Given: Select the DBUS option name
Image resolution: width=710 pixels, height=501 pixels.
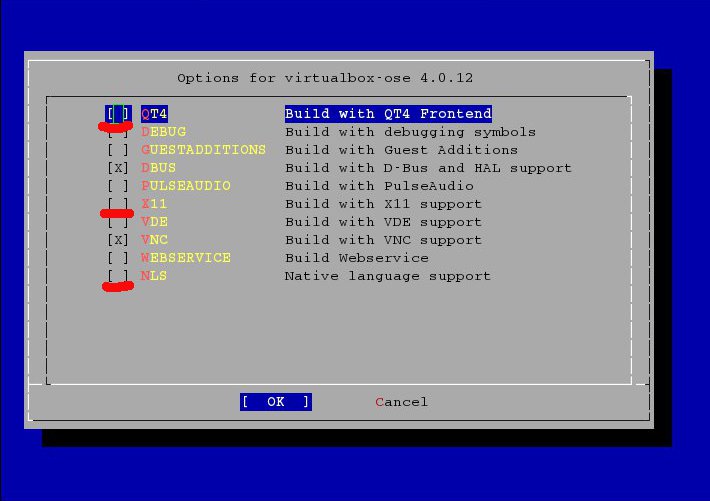Looking at the screenshot, I should coord(158,168).
